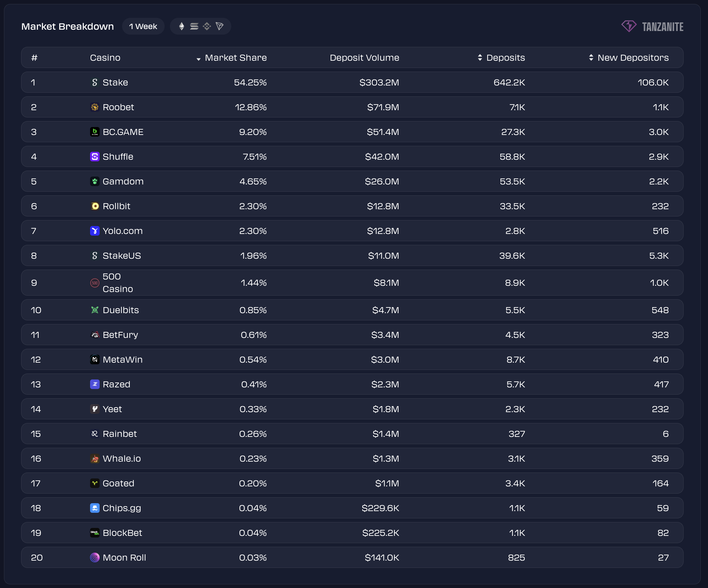Click the Moon Roll spiral icon
Image resolution: width=708 pixels, height=588 pixels.
point(95,557)
